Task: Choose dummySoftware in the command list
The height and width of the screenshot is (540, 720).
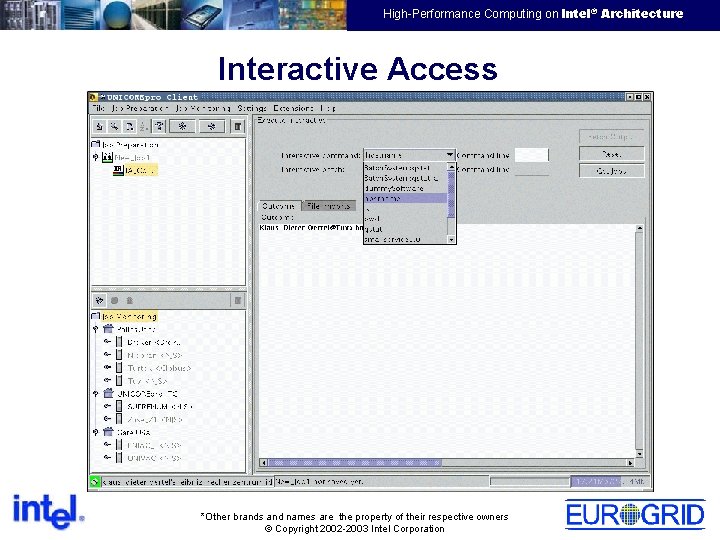Action: [405, 188]
